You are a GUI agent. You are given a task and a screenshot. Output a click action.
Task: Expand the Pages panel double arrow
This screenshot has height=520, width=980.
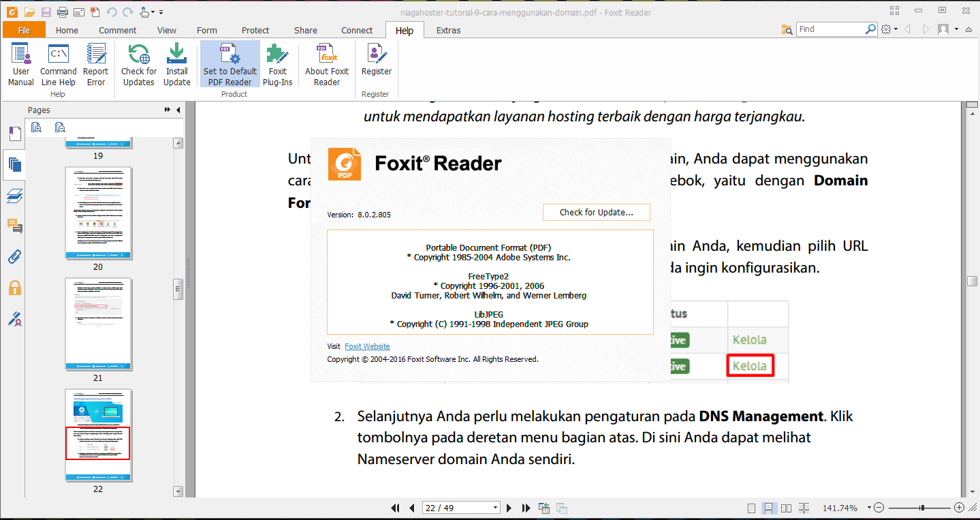pyautogui.click(x=168, y=110)
